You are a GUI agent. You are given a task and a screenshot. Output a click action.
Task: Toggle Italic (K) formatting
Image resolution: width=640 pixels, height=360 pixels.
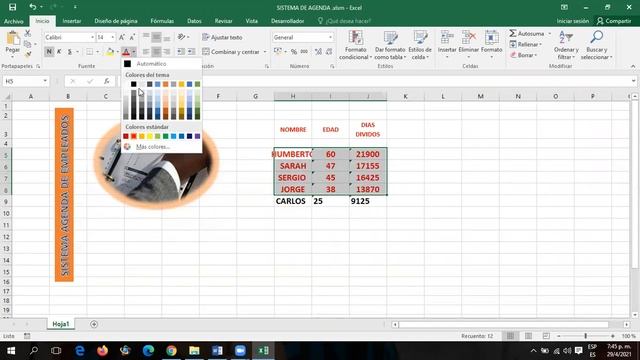tap(59, 52)
